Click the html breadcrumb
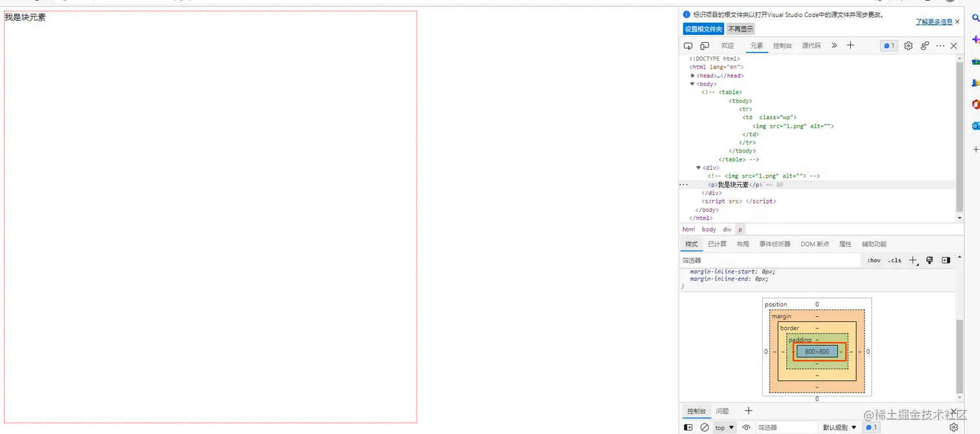 pos(688,229)
